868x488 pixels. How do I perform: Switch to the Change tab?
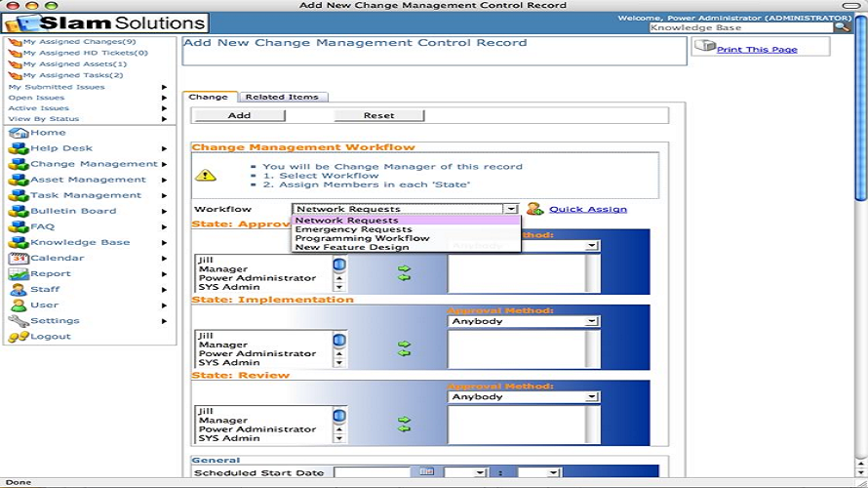[209, 97]
